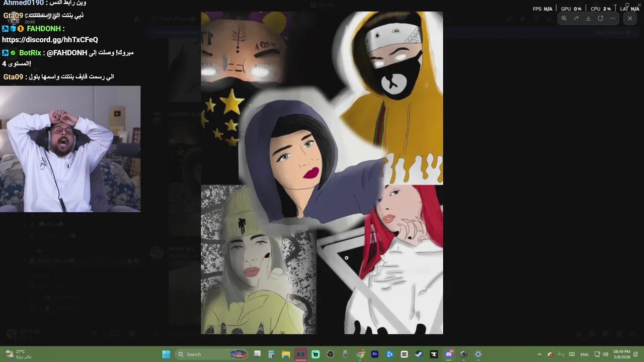Open Task View from the taskbar
644x362 pixels.
[x=257, y=354]
